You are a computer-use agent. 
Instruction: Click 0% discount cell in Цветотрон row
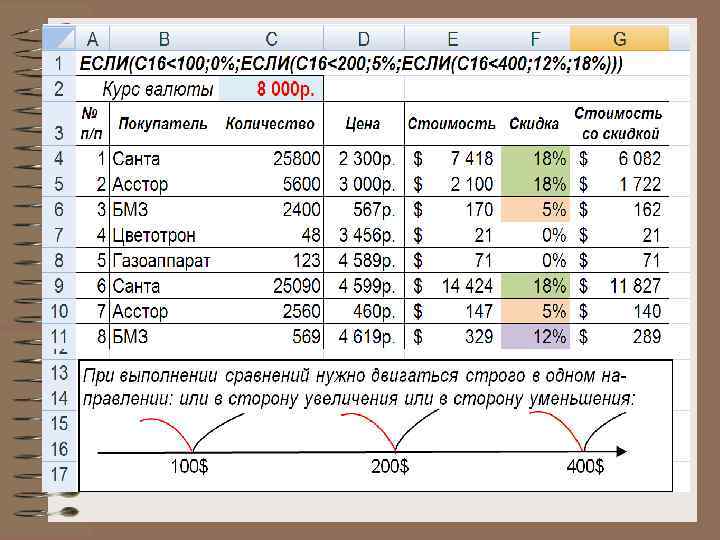point(535,235)
